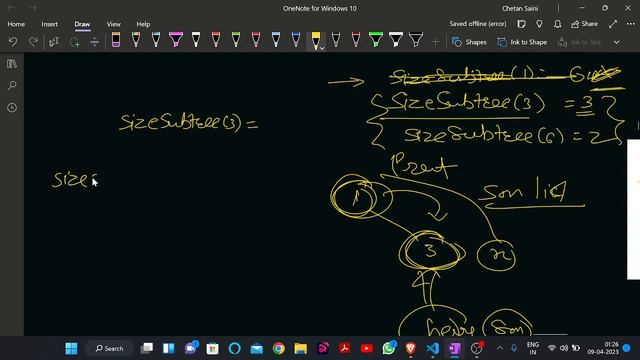
Task: Show hidden system tray icons
Action: [500, 348]
